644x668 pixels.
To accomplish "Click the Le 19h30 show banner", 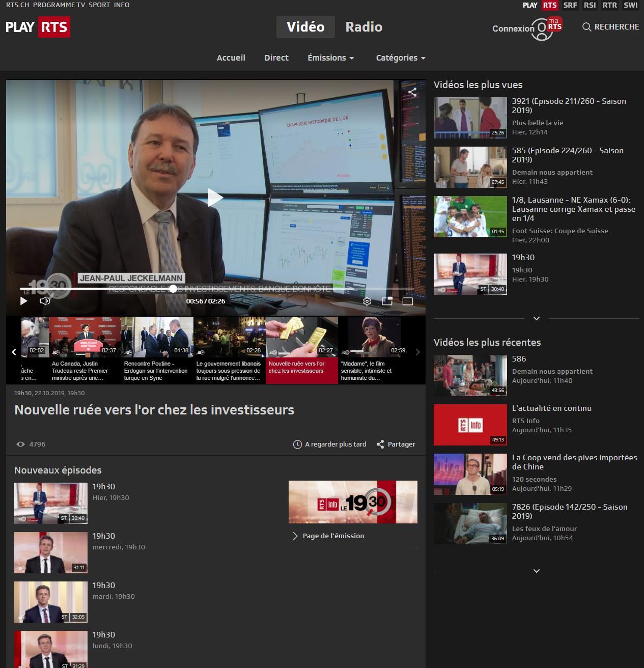I will (x=353, y=502).
